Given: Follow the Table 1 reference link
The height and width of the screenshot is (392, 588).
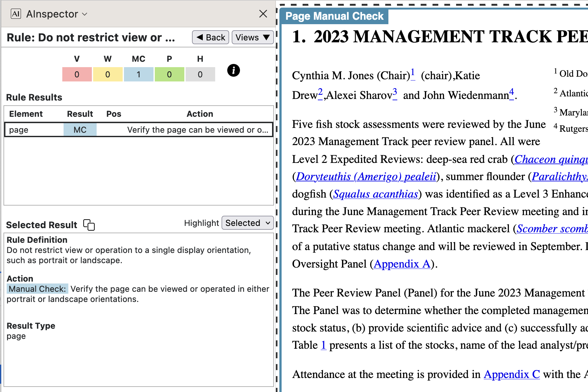Looking at the screenshot, I should (x=323, y=345).
